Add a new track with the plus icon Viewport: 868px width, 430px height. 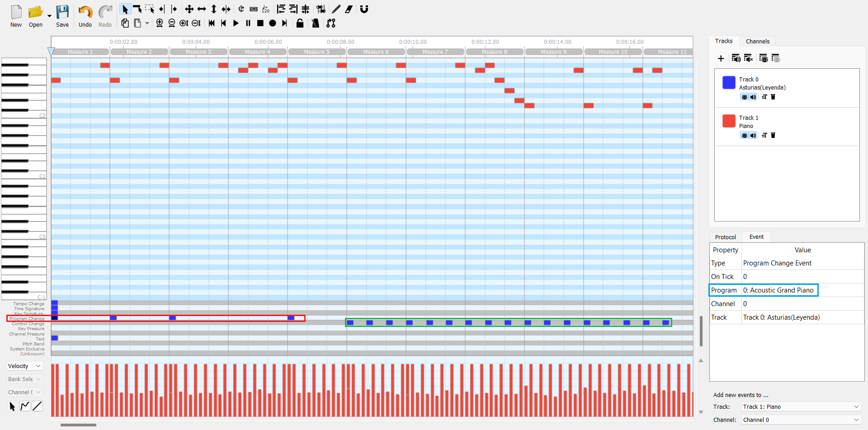pos(721,58)
